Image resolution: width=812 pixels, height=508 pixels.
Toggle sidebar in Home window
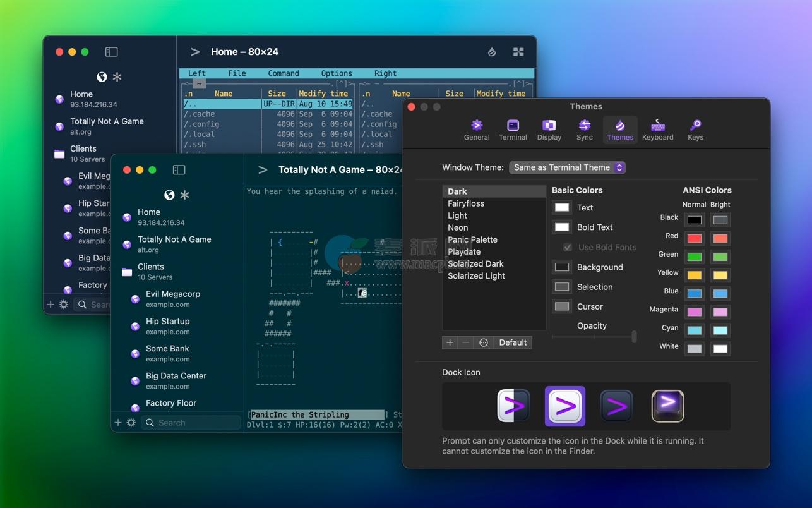[111, 52]
